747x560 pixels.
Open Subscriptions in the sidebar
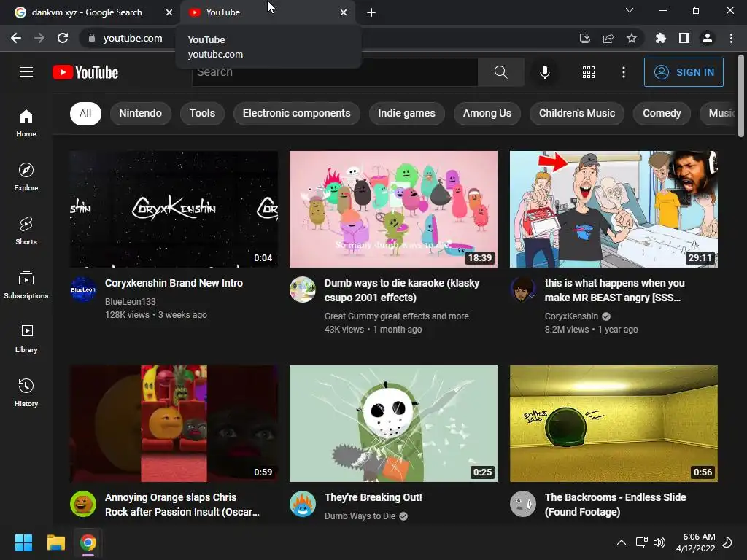26,285
